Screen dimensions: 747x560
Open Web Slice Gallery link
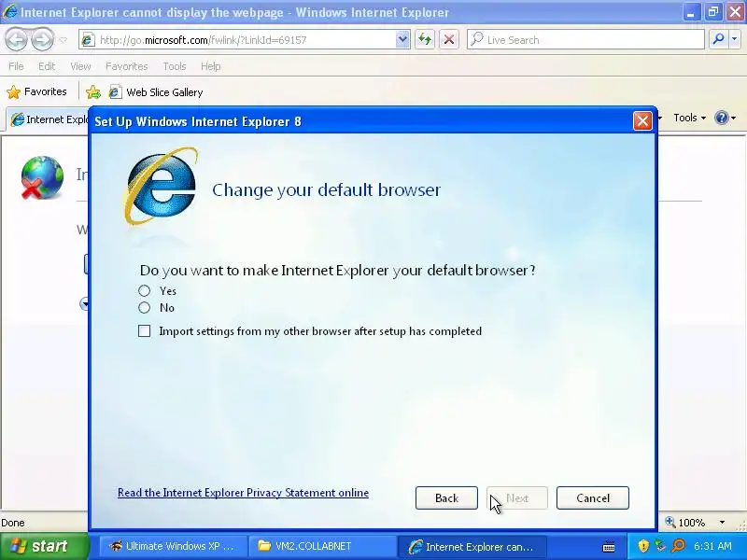click(156, 91)
